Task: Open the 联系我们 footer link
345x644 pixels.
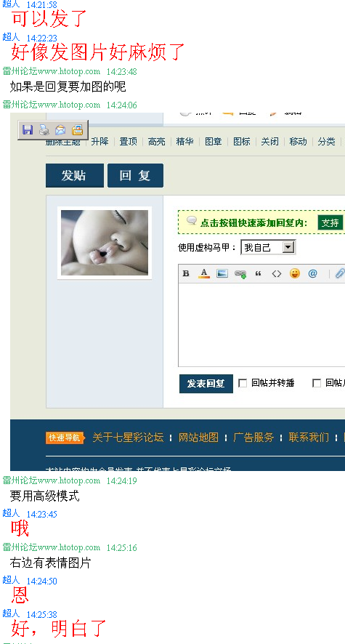Action: [309, 438]
